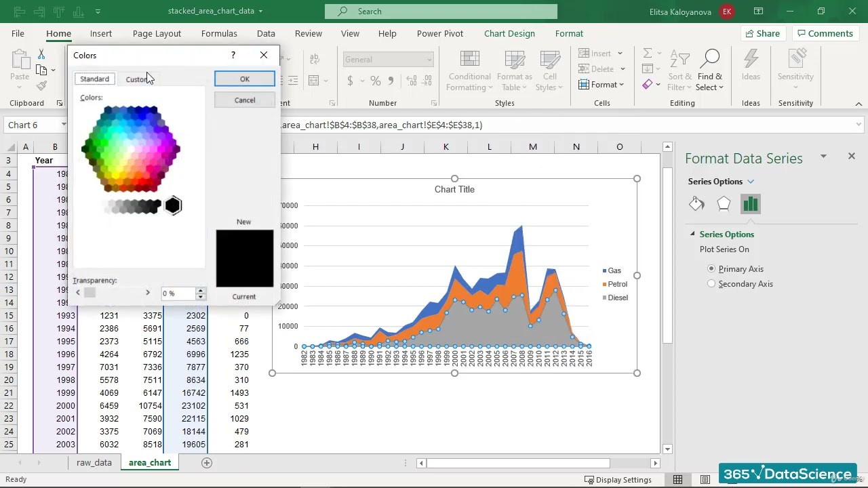Click the Accounting Number Format dollar icon
868x488 pixels.
click(350, 81)
